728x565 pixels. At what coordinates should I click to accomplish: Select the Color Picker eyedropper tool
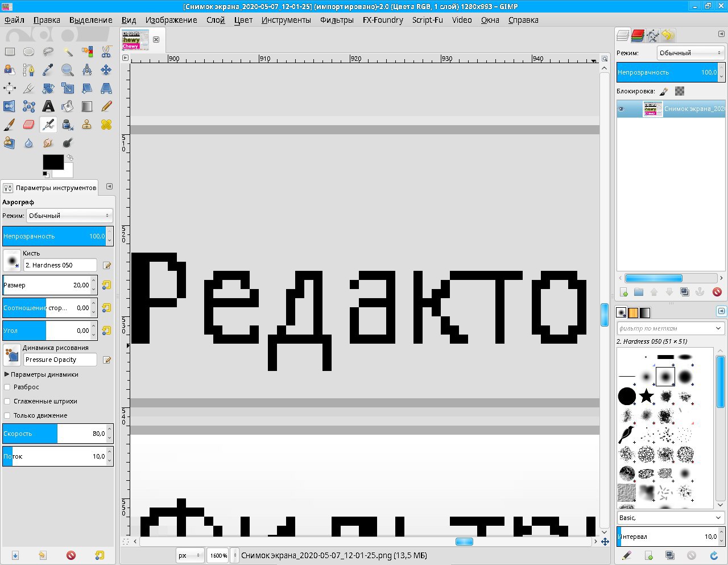[x=48, y=70]
